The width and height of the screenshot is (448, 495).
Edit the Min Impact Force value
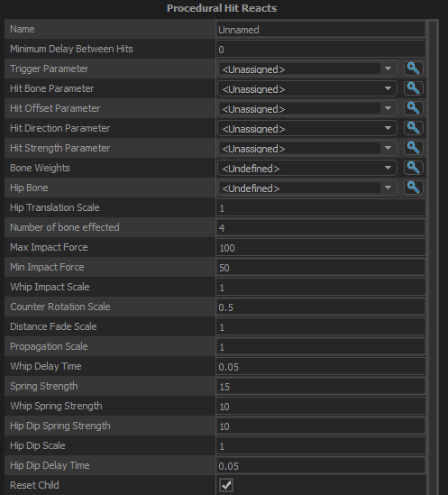coord(321,268)
